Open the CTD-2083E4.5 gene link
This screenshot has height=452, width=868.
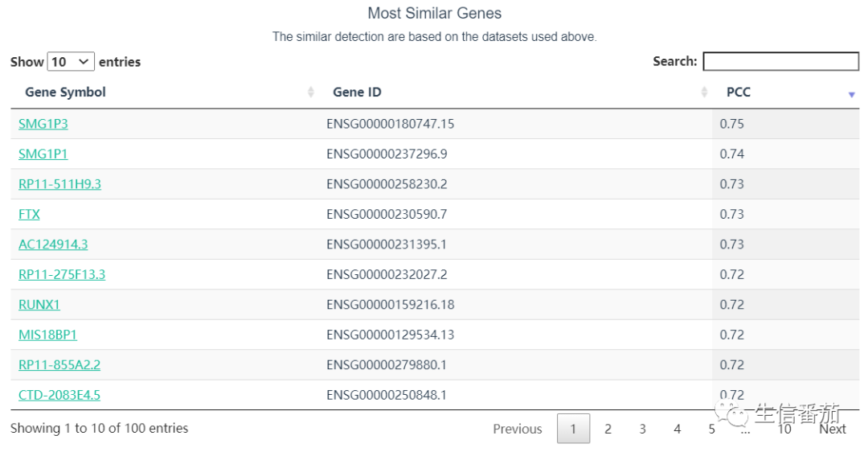(59, 395)
